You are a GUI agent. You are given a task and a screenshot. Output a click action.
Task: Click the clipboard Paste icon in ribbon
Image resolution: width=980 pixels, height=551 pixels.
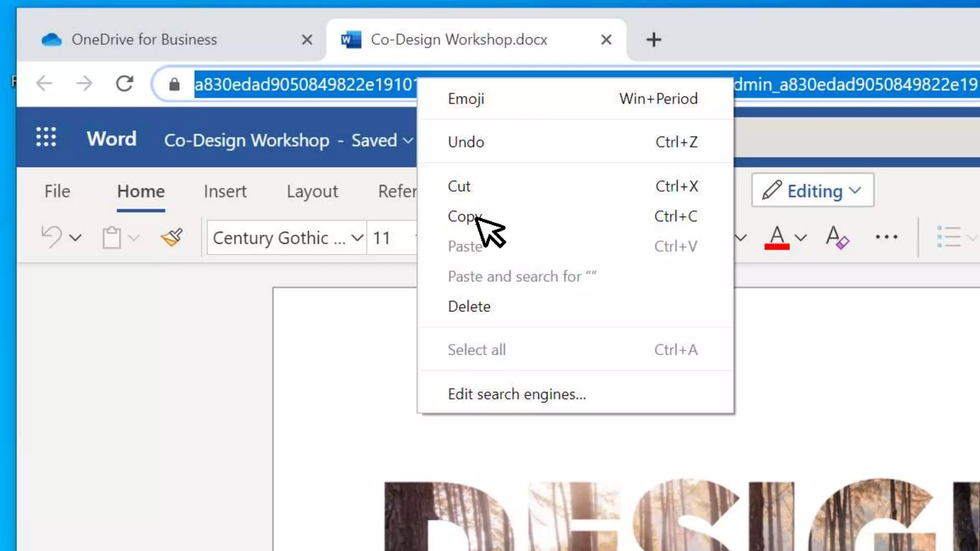pos(111,237)
